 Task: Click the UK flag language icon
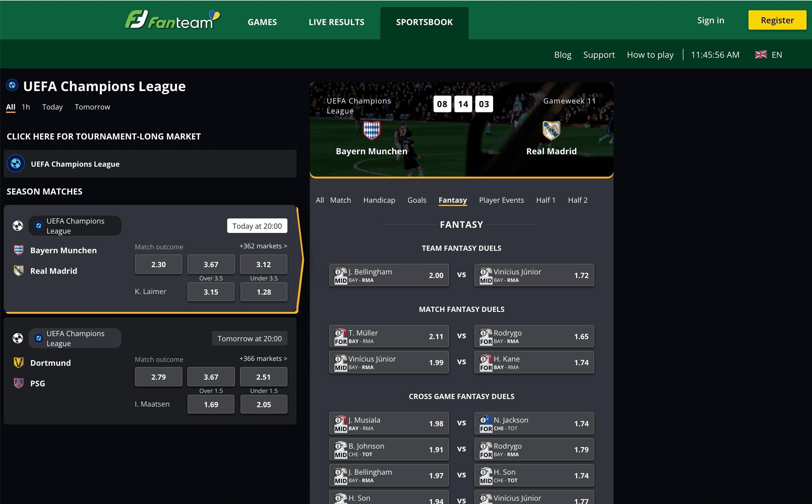(x=761, y=55)
